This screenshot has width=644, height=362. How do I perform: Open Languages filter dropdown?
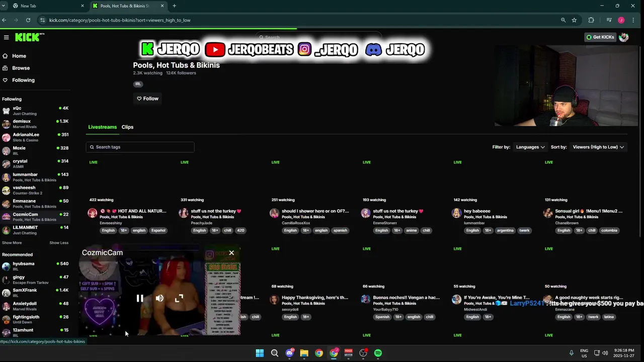530,147
